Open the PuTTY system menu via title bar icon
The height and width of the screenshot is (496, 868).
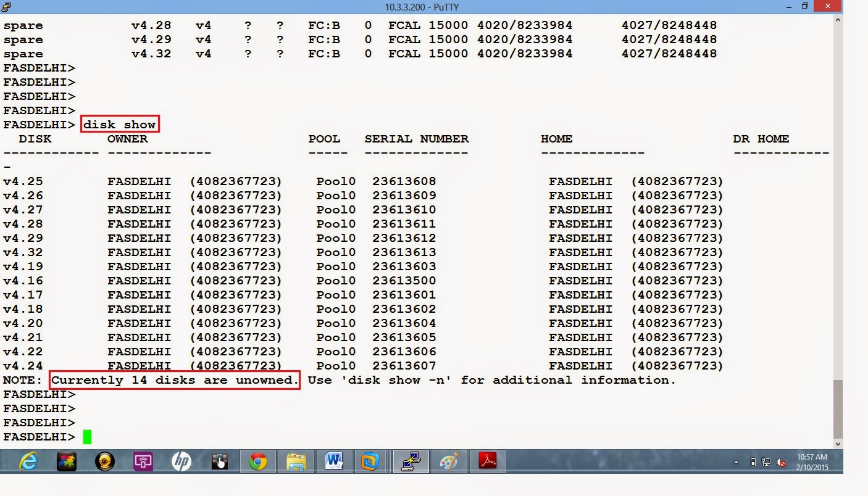pyautogui.click(x=6, y=7)
